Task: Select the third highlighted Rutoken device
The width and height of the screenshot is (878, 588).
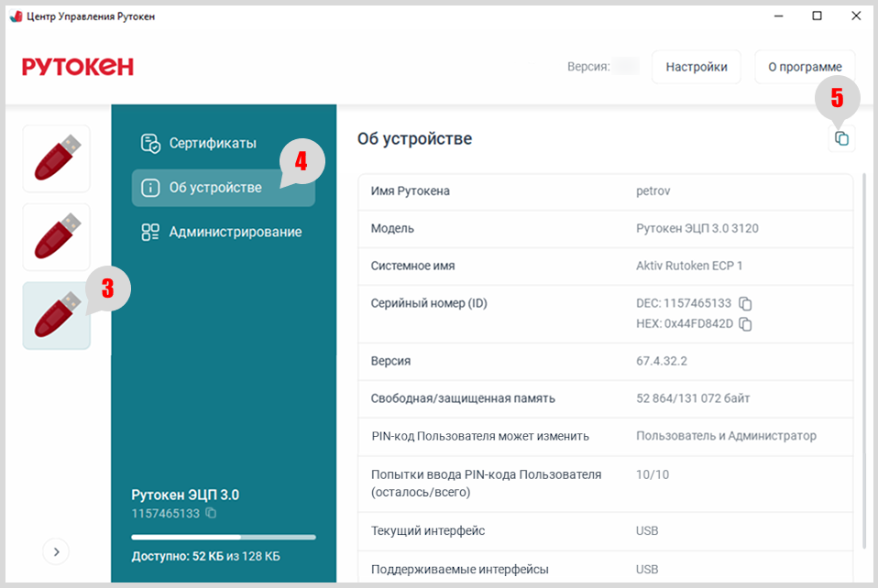Action: 57,316
